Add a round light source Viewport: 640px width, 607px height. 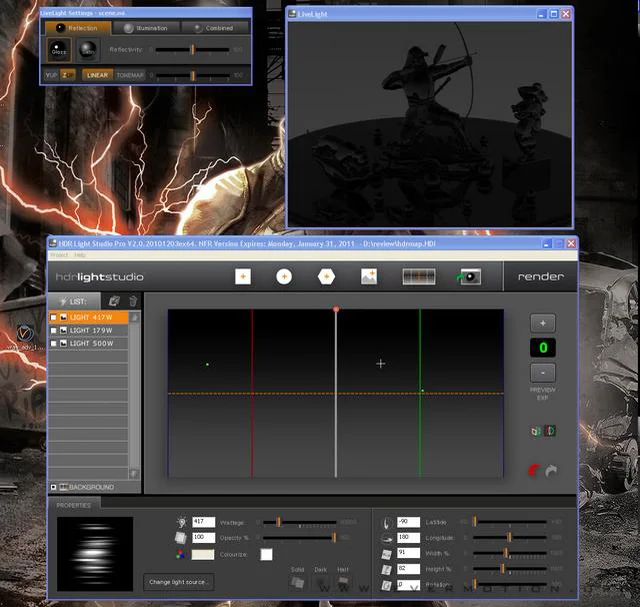pos(284,277)
